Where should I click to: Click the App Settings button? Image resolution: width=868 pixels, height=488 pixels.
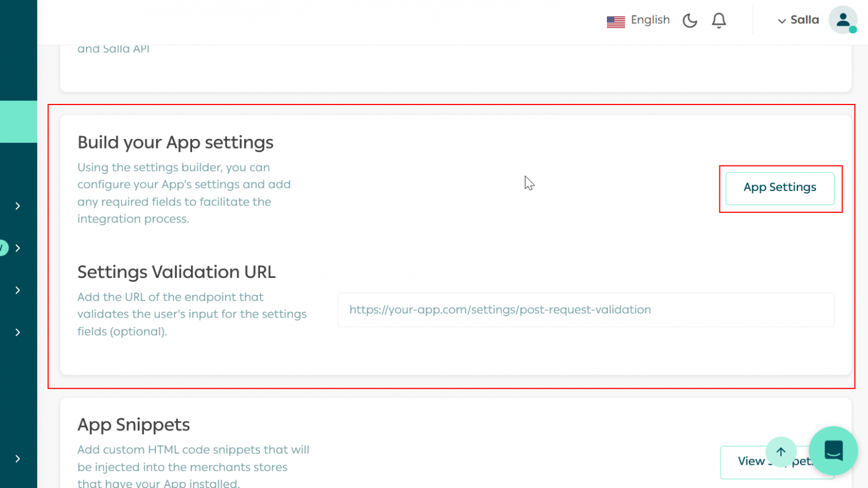click(780, 187)
